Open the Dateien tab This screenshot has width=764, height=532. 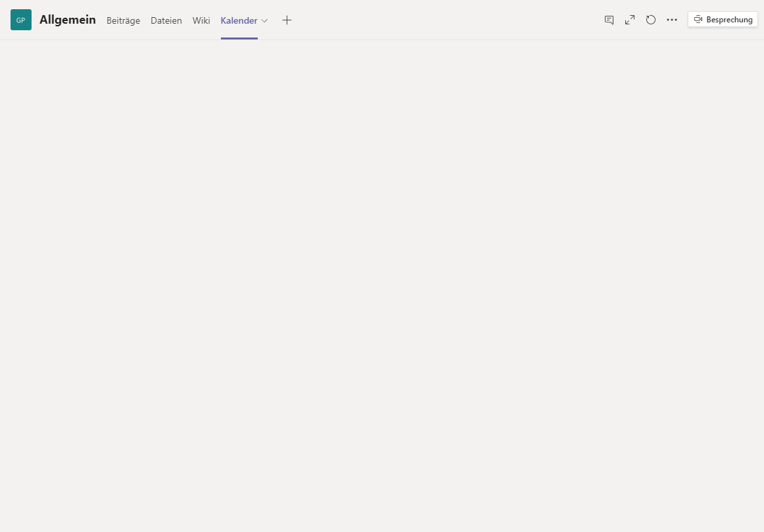click(166, 20)
